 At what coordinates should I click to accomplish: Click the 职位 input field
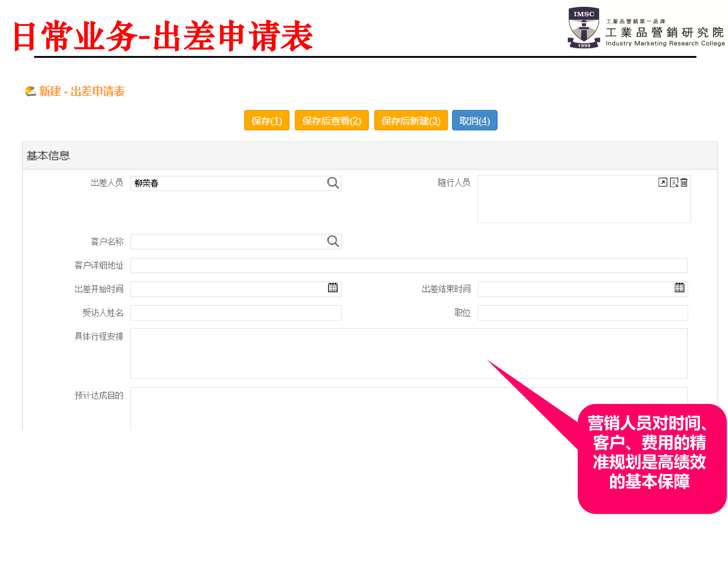(x=582, y=313)
